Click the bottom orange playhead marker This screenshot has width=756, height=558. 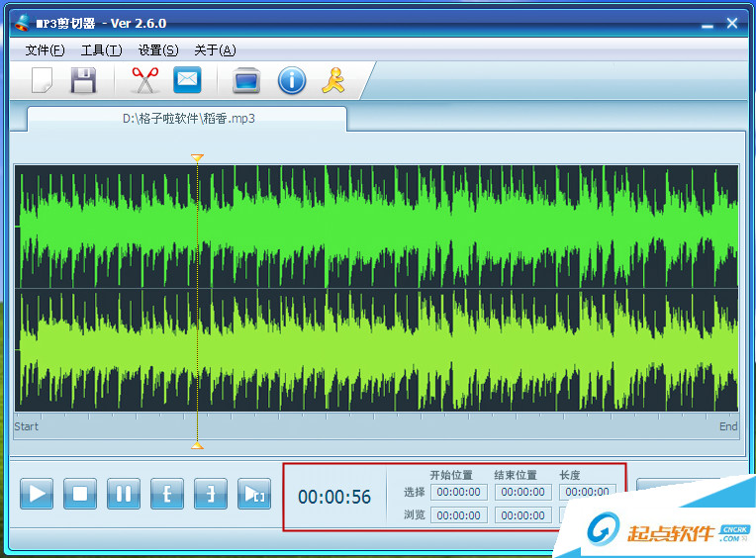click(197, 446)
